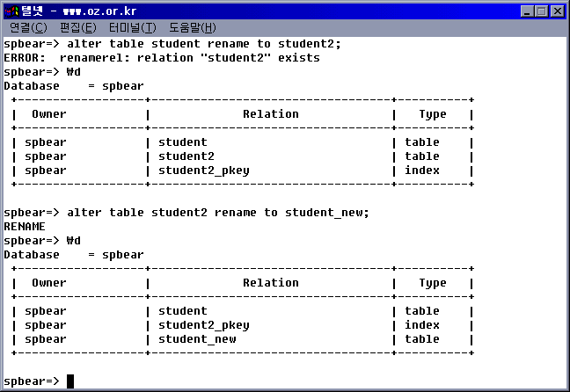Viewport: 570px width, 392px height.
Task: Click the block cursor at the last prompt
Action: (70, 381)
